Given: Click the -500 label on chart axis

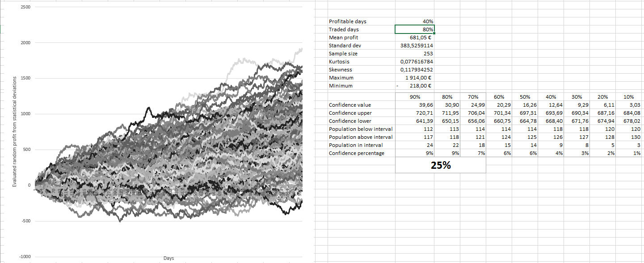Looking at the screenshot, I should 25,221.
